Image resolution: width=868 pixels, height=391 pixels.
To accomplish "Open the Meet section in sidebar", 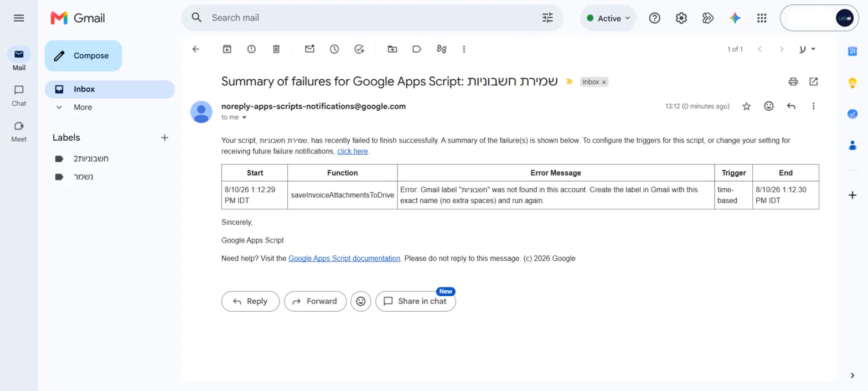I will click(x=19, y=131).
